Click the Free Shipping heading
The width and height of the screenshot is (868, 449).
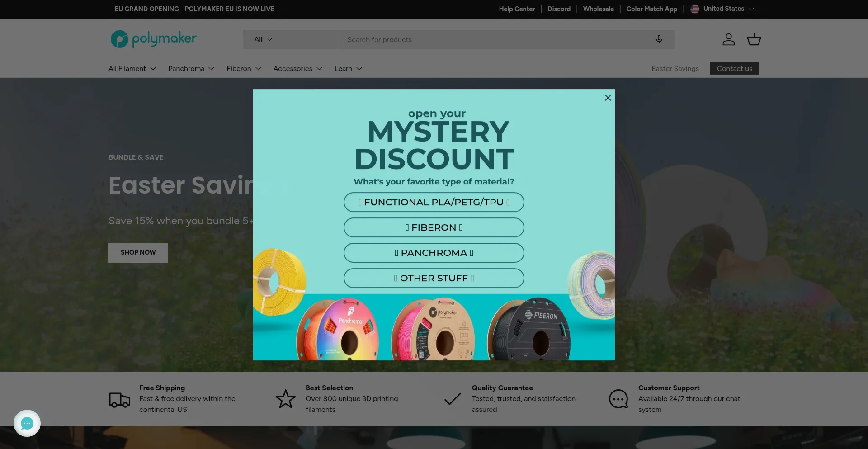pos(162,388)
